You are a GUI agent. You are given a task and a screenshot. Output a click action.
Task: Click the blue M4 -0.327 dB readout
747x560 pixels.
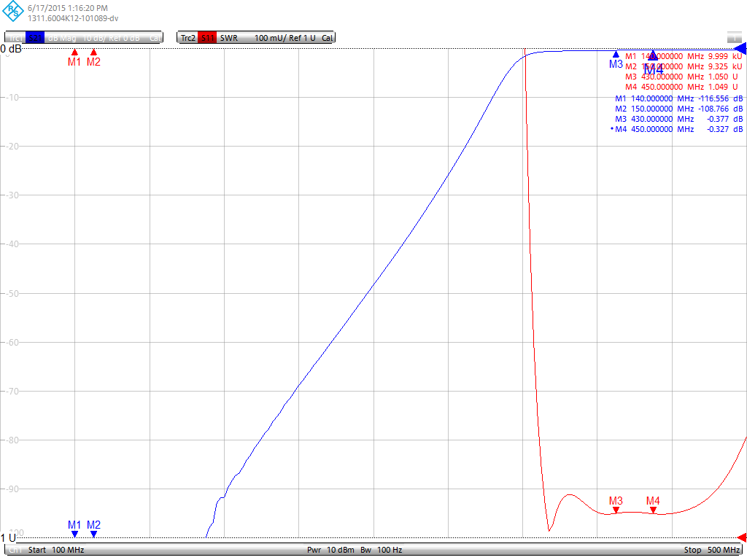point(677,129)
